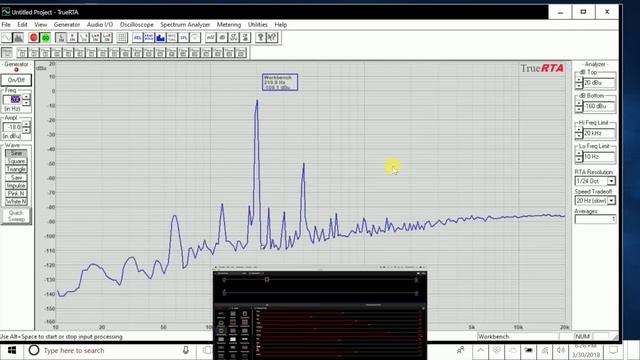Open the Oscilloscope menu
Viewport: 640px width, 360px height.
tap(137, 24)
